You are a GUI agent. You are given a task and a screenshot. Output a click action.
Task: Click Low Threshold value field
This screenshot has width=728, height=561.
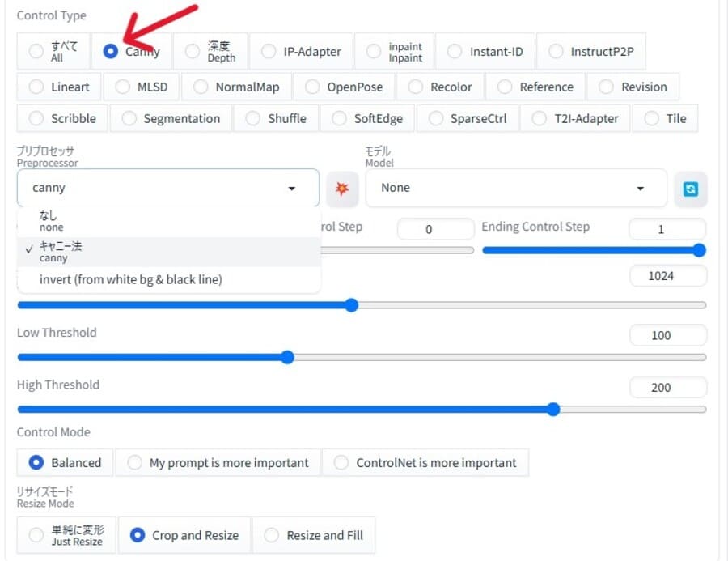click(668, 335)
